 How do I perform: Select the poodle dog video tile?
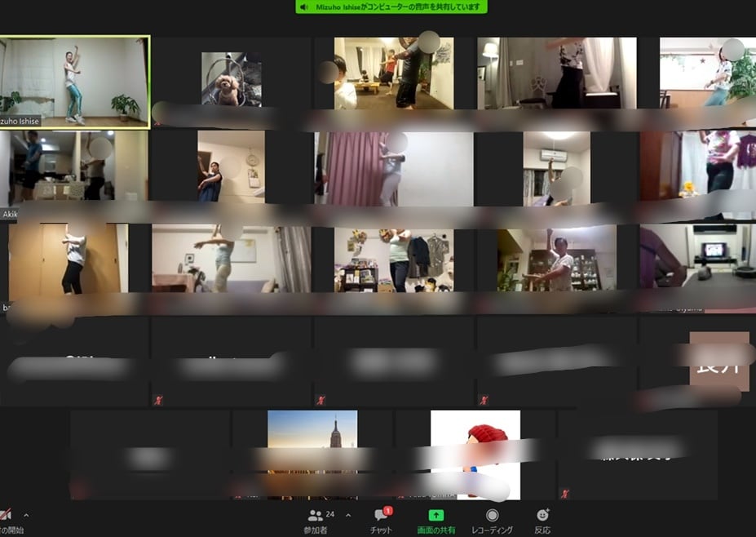(232, 79)
